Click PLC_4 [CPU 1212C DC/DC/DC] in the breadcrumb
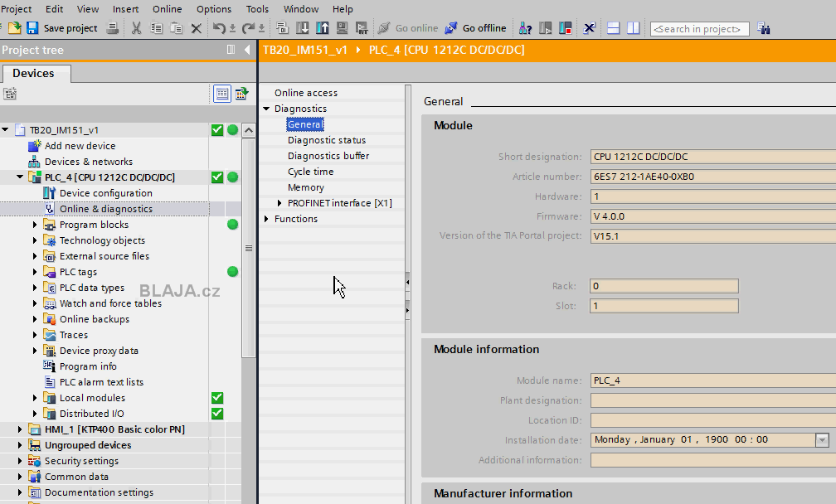 [447, 50]
